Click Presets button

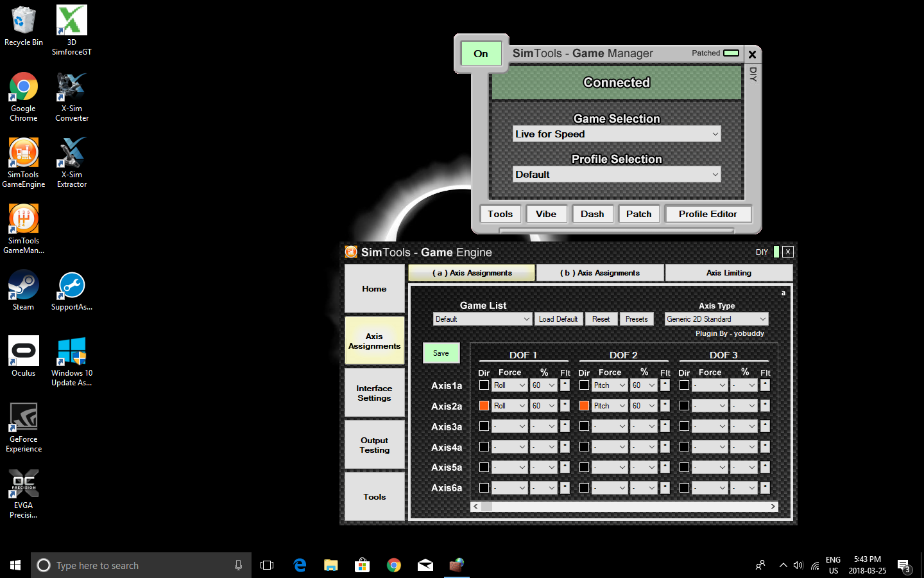point(637,319)
